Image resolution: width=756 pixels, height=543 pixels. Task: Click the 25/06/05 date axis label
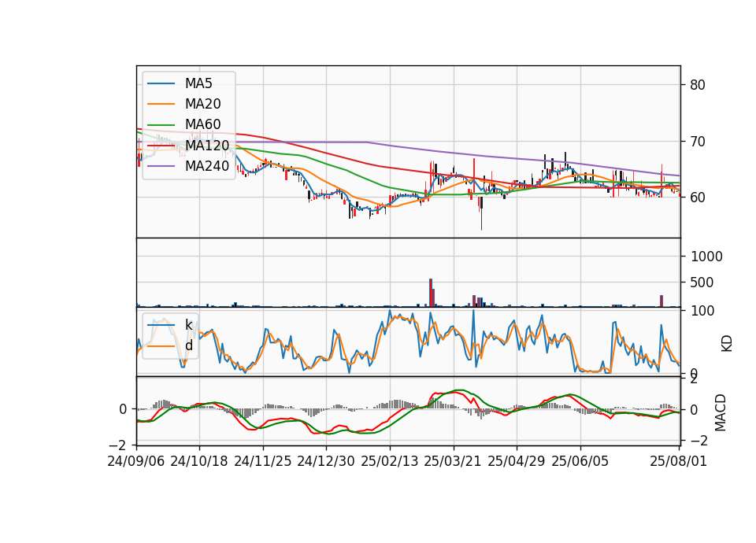tap(580, 461)
